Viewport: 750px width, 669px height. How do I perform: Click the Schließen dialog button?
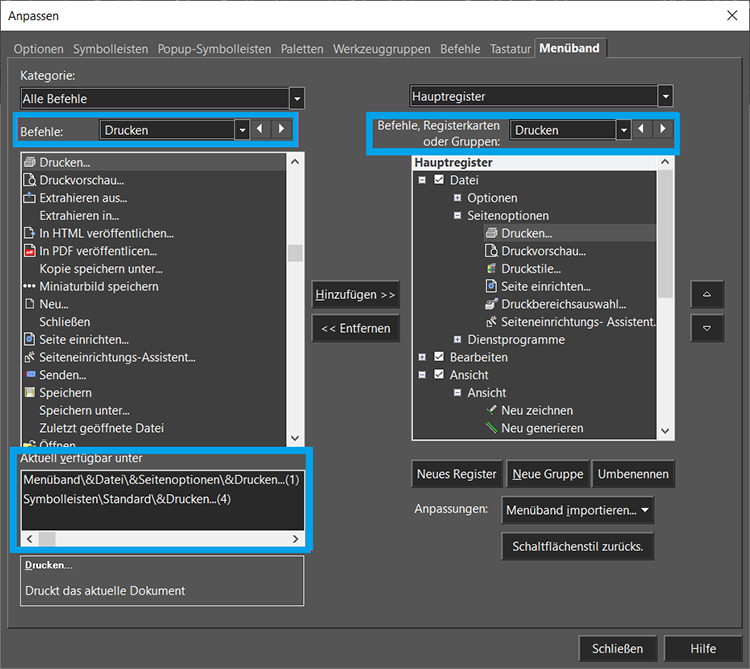618,648
